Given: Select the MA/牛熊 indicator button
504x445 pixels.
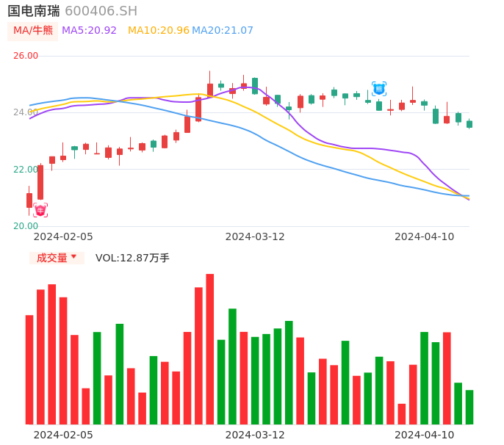Looking at the screenshot, I should tap(33, 31).
